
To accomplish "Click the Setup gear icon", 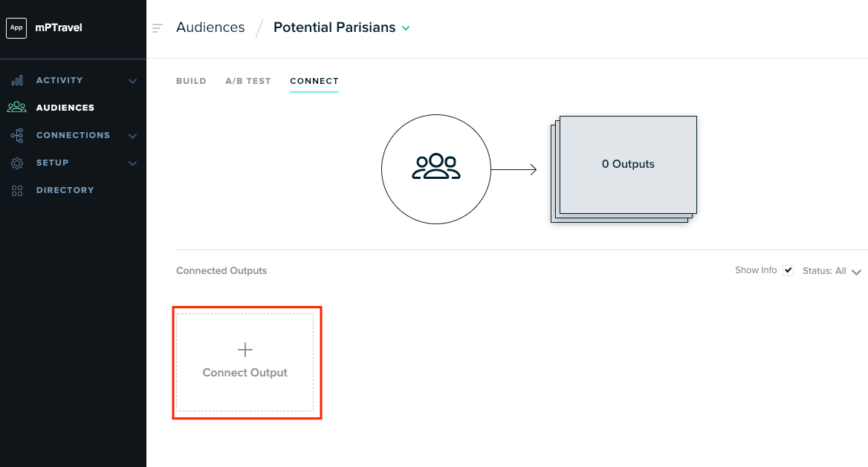I will pos(17,163).
